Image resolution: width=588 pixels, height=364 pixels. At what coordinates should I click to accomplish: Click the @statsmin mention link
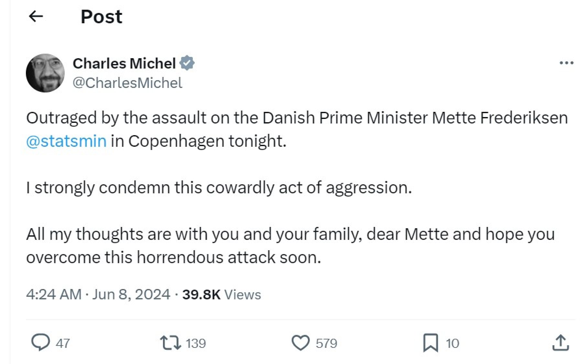click(66, 141)
